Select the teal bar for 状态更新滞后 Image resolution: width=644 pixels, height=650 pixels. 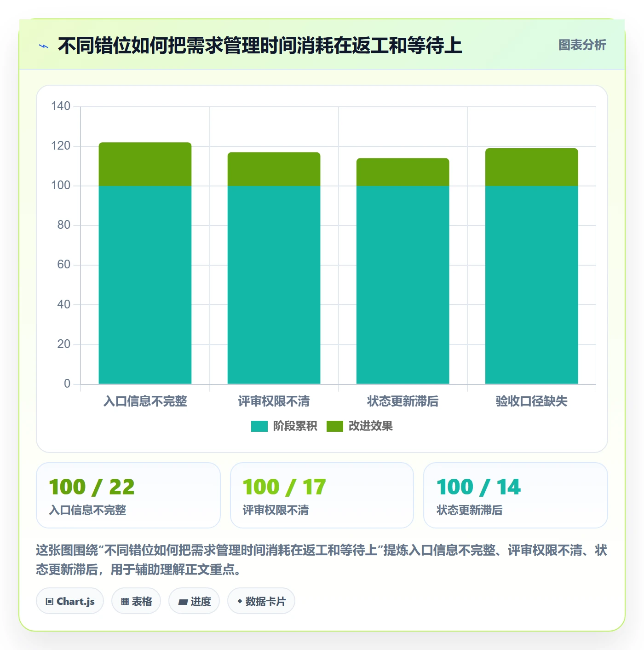pyautogui.click(x=402, y=285)
